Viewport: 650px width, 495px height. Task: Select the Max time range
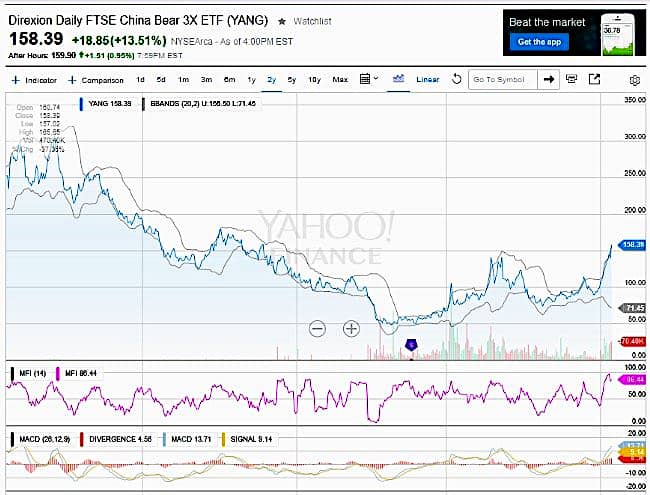[340, 79]
